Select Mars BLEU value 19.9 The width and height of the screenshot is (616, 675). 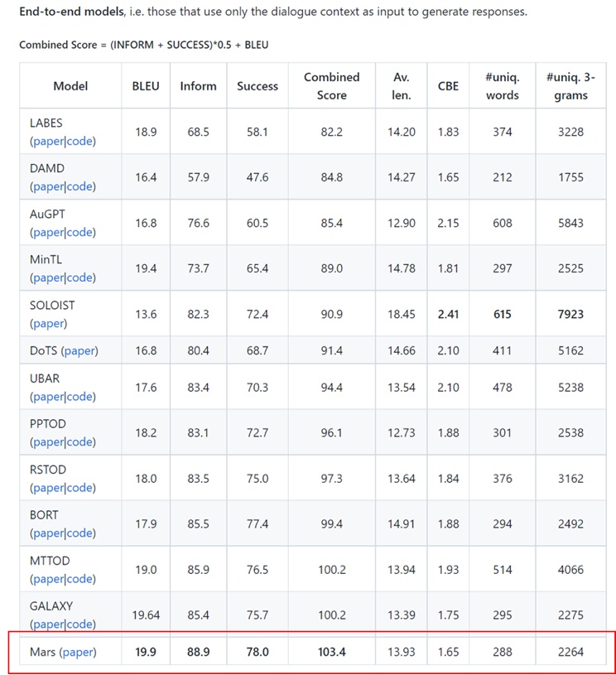click(146, 652)
